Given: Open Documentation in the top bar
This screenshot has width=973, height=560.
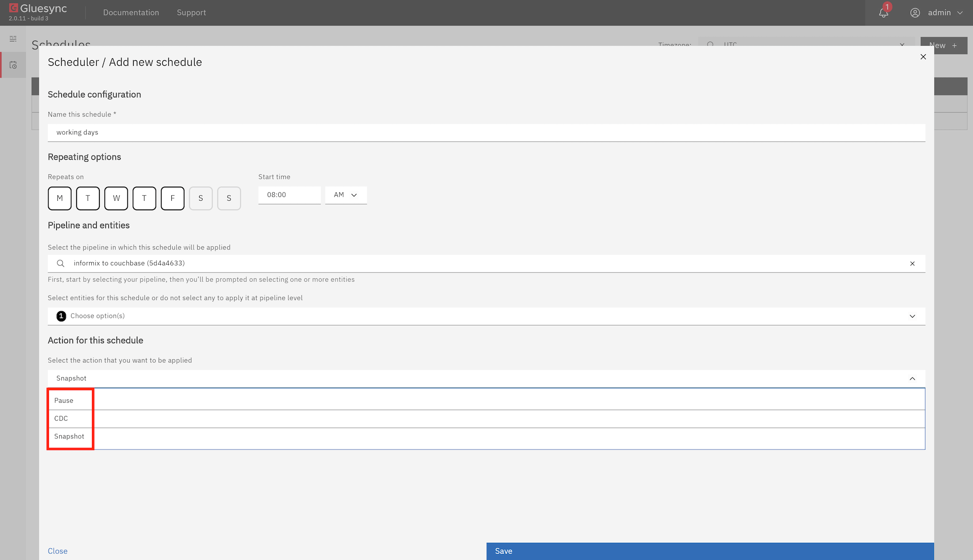Looking at the screenshot, I should coord(131,13).
